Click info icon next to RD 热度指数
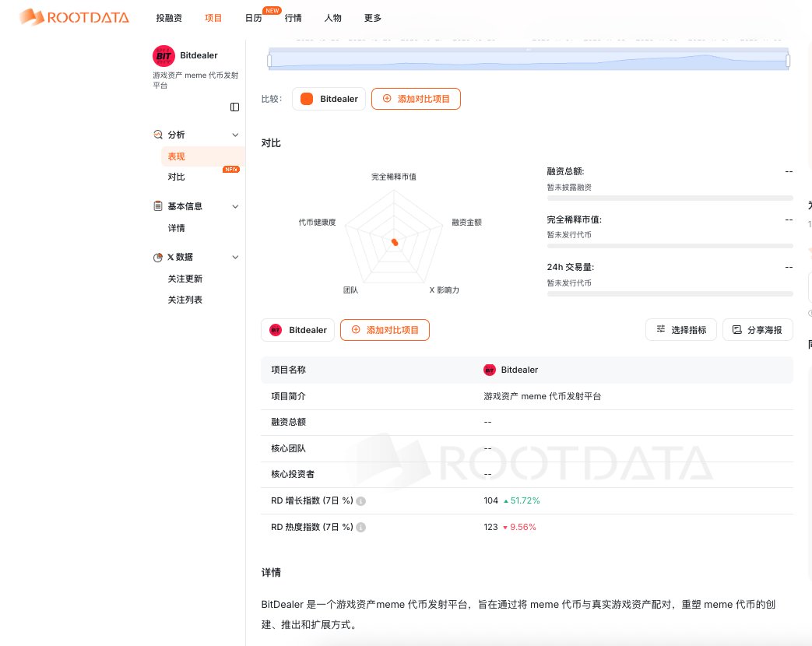The image size is (812, 646). click(361, 527)
